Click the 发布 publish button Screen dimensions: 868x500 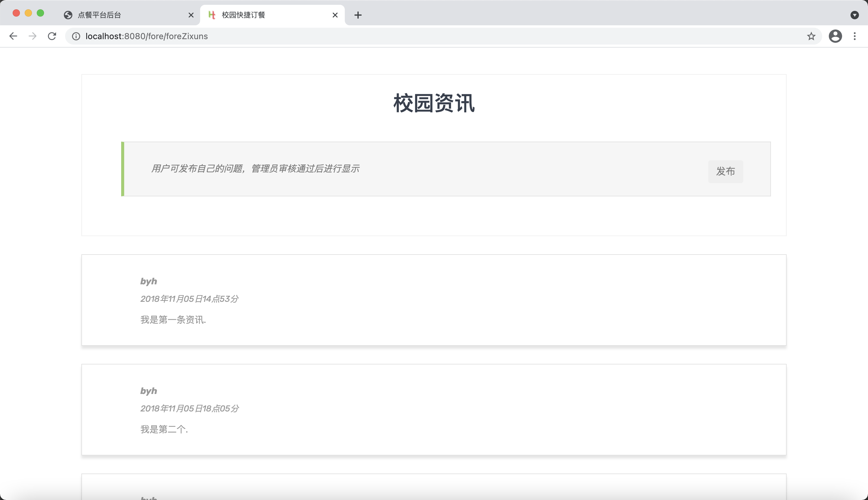[x=725, y=171]
